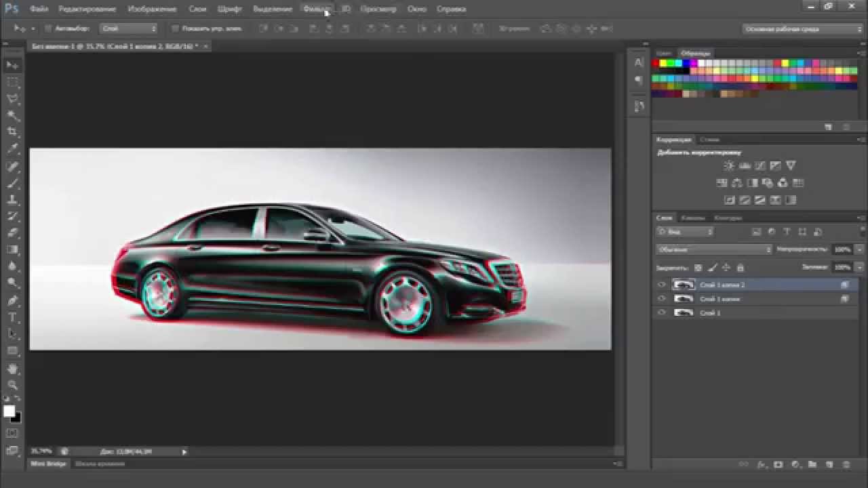Click the white foreground color swatch

tap(9, 411)
